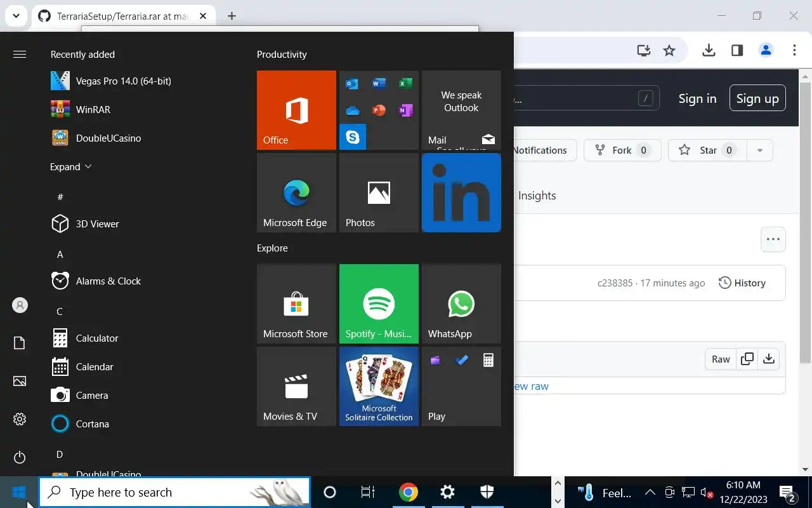
Task: Open Task View on taskbar
Action: 368,492
